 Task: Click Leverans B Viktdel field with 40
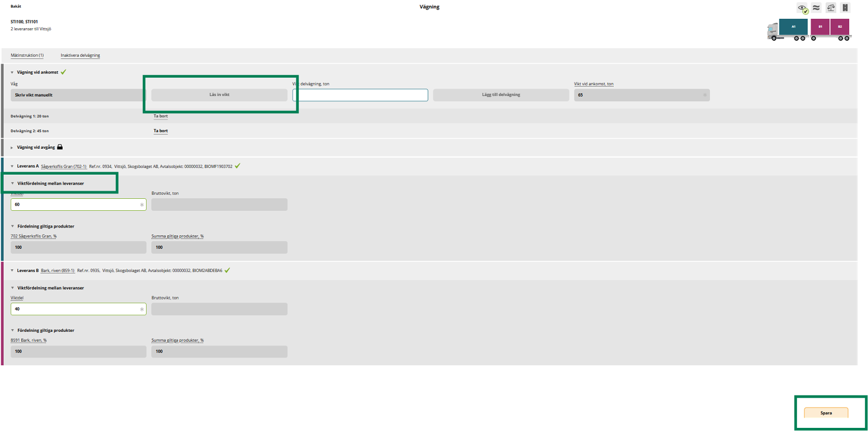pos(78,309)
